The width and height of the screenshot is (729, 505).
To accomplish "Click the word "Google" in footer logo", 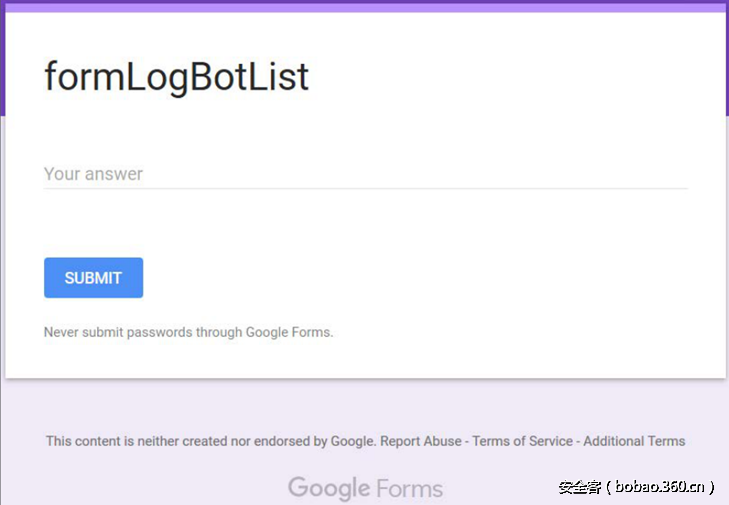I will click(329, 488).
